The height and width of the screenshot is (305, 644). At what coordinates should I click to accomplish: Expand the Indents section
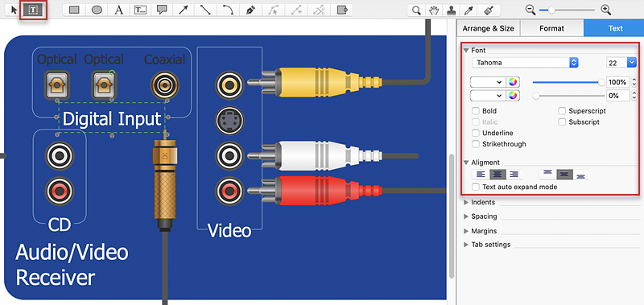(466, 202)
